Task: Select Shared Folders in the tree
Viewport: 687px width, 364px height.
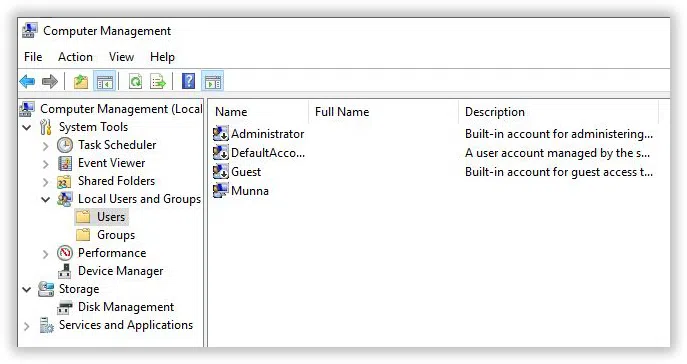Action: point(117,181)
